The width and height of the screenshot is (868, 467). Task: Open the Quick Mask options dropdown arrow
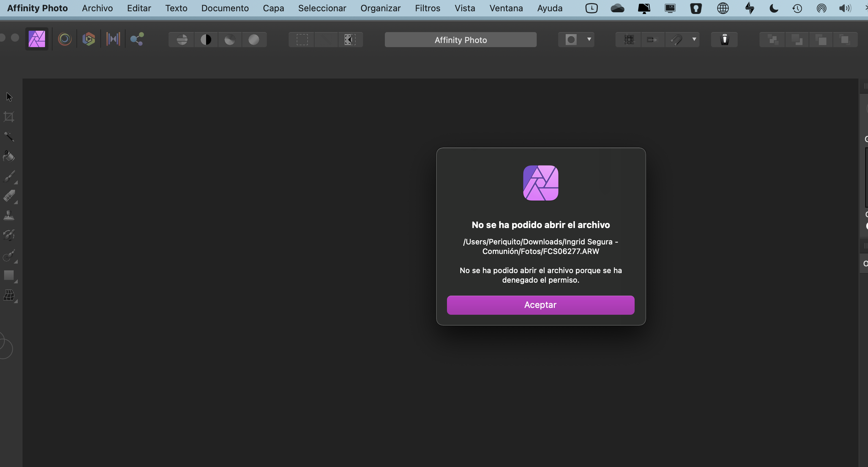point(589,40)
